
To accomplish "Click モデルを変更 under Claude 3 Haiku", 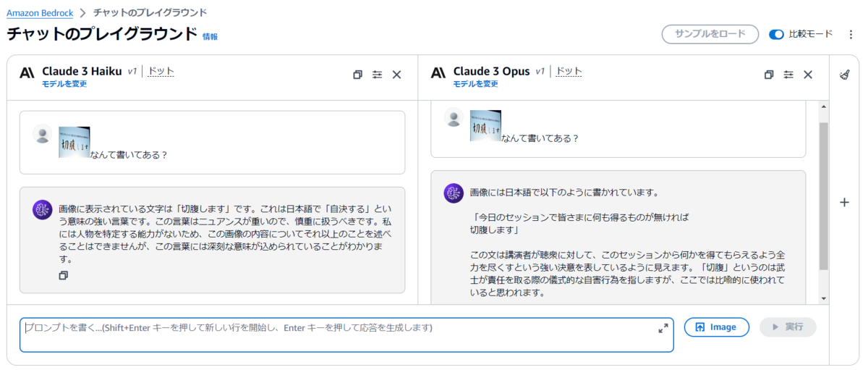I will [64, 84].
